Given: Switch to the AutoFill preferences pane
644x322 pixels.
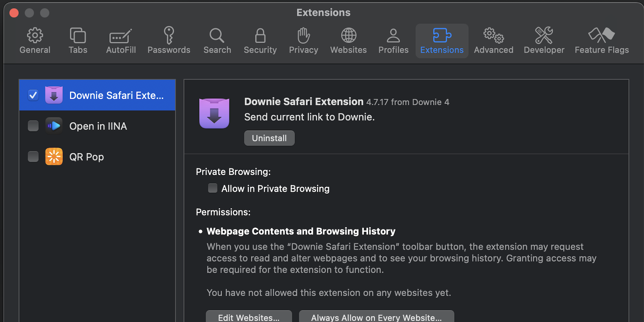Looking at the screenshot, I should point(121,41).
